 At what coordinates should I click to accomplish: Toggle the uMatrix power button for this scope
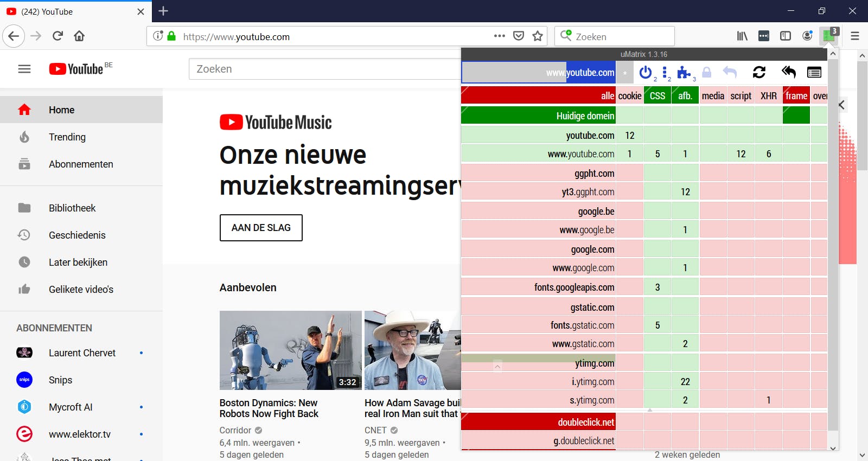point(646,72)
